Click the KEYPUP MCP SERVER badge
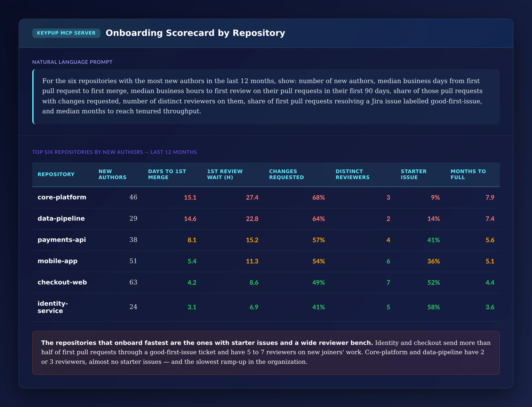 (x=66, y=33)
